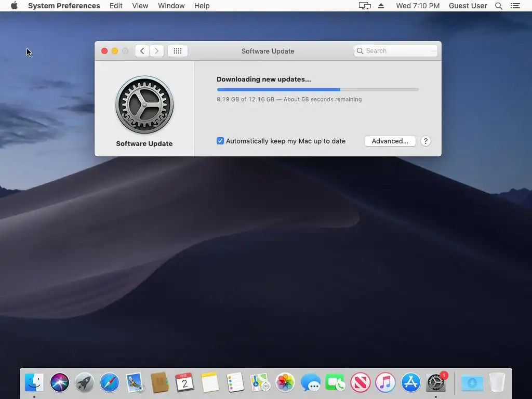Open Contacts book icon in Dock
Screen dimensions: 532x399
coord(159,382)
